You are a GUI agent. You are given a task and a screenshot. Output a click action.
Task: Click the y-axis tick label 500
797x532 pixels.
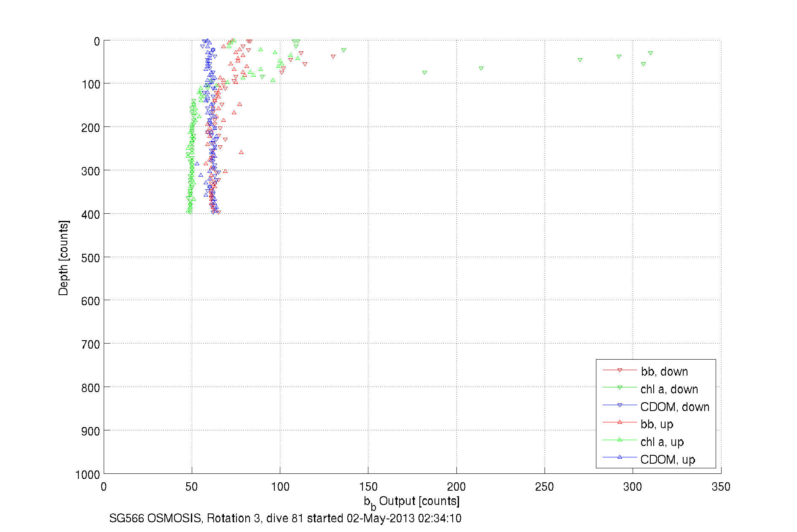(91, 258)
